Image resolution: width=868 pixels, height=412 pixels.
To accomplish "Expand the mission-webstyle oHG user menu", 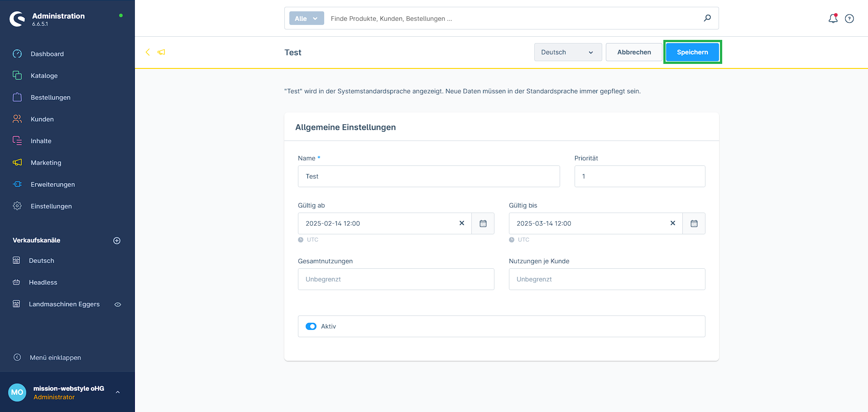I will point(118,392).
